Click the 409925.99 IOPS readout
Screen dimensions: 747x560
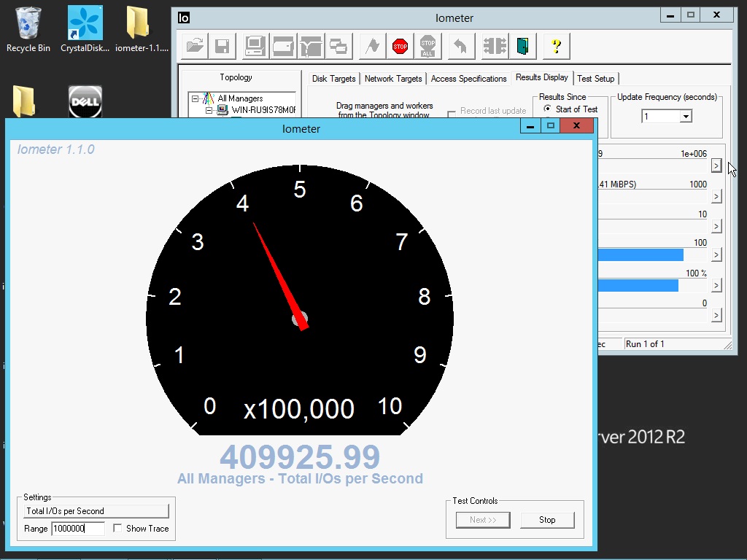click(300, 456)
